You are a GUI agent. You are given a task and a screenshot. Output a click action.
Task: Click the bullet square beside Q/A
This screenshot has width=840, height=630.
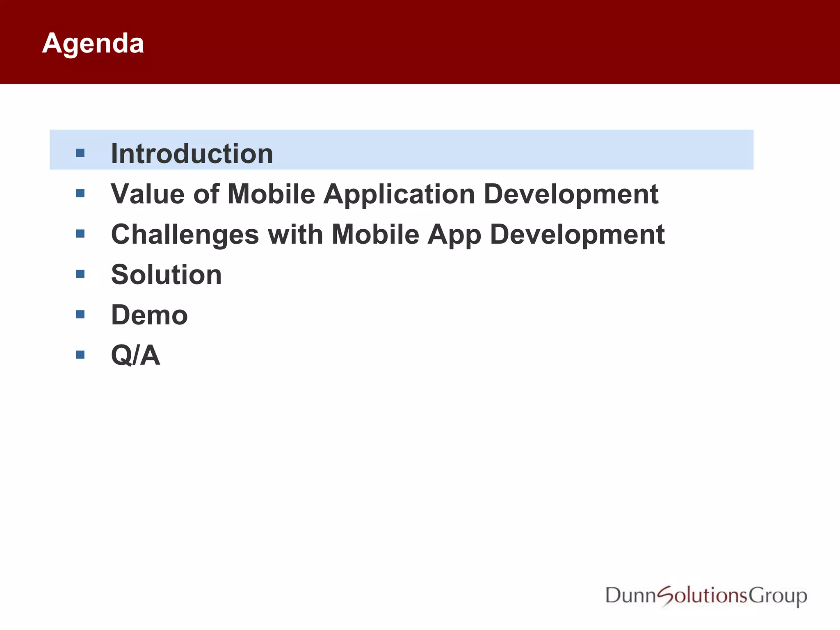point(80,354)
